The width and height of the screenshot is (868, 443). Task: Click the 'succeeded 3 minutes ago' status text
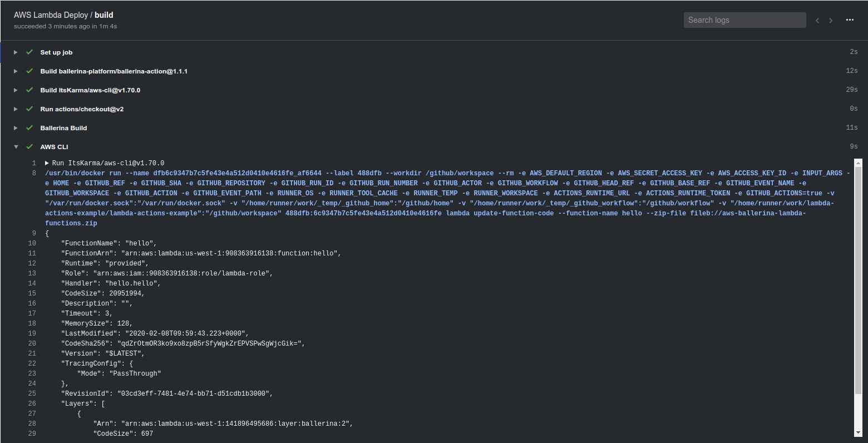[x=65, y=26]
